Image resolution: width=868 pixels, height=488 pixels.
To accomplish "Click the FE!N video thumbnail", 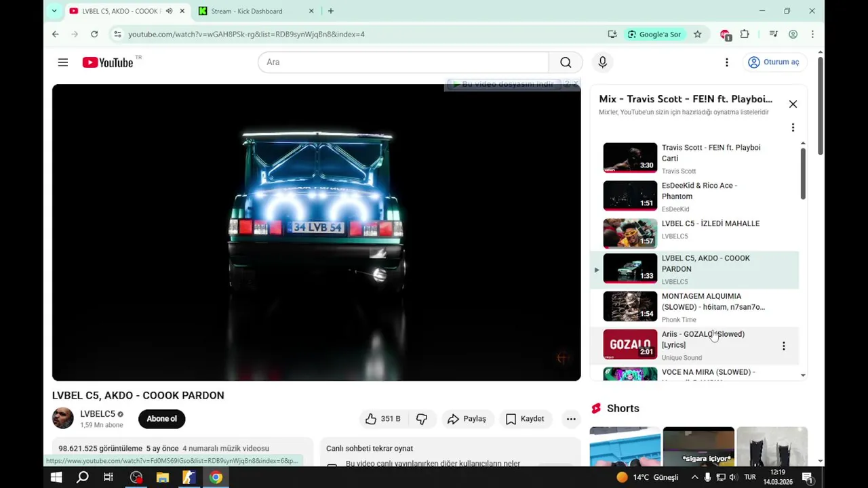I will point(630,157).
